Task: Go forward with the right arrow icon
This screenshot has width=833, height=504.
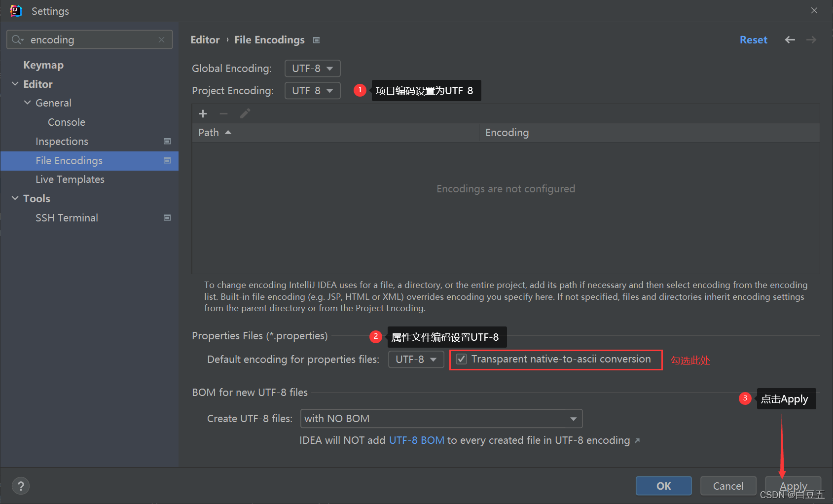Action: [x=811, y=40]
